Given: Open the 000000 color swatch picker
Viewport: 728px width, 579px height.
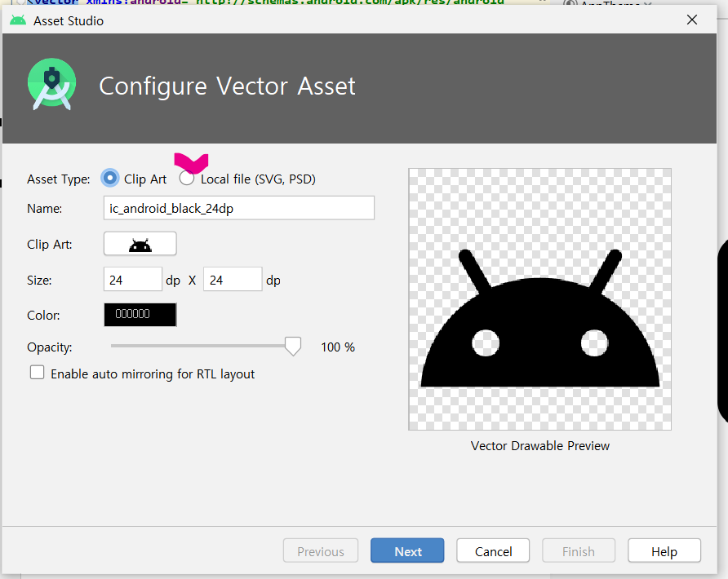Looking at the screenshot, I should [140, 315].
